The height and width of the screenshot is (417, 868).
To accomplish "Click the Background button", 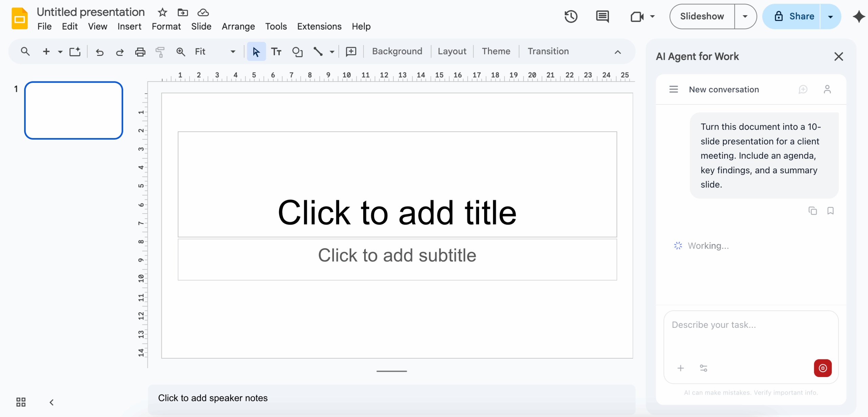I will click(x=397, y=51).
